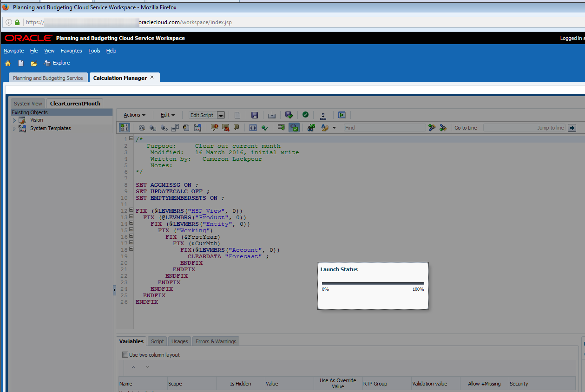Click the RTP Group column header

click(x=387, y=384)
